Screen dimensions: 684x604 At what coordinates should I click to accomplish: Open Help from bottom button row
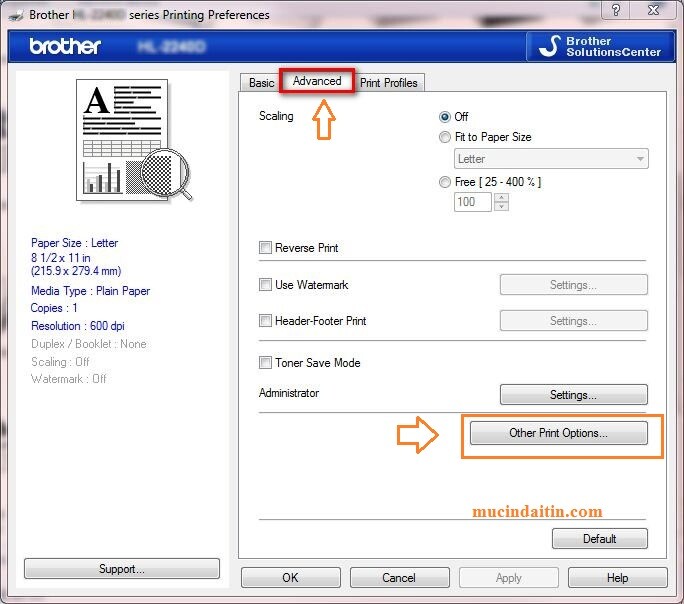618,578
